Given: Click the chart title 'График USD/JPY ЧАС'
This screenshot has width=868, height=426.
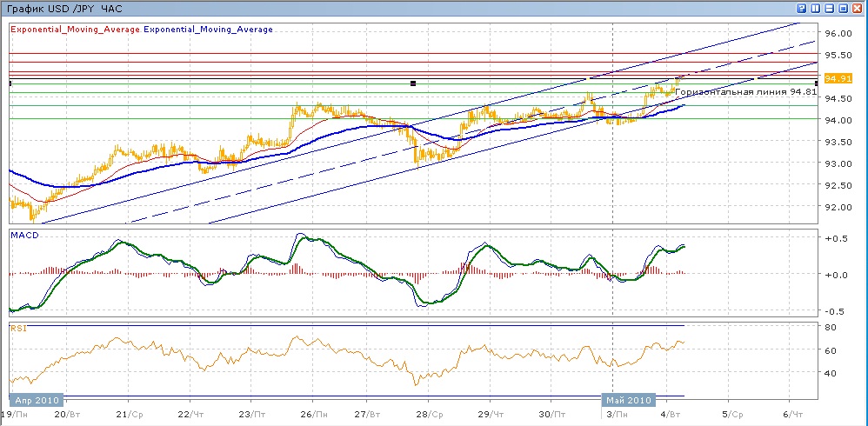Looking at the screenshot, I should (65, 8).
